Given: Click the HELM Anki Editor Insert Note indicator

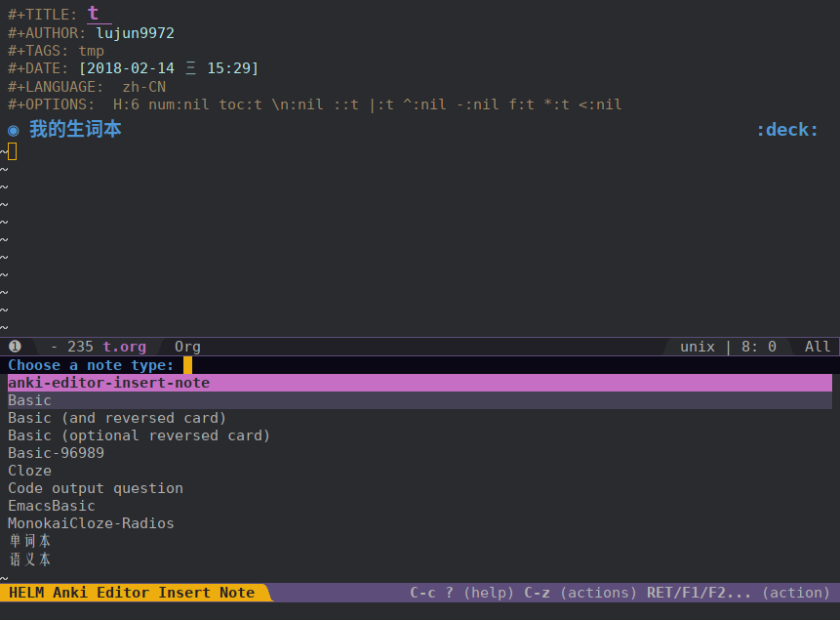Looking at the screenshot, I should click(132, 592).
